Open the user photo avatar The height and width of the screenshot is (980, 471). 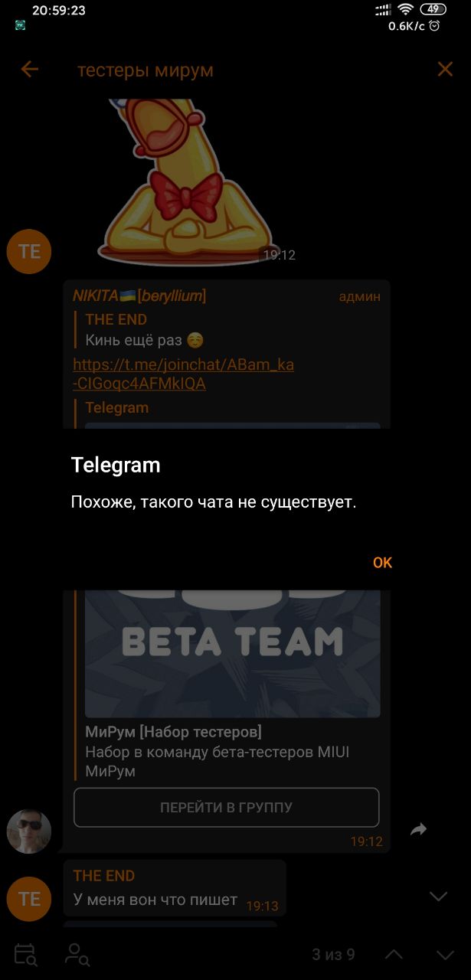click(29, 831)
